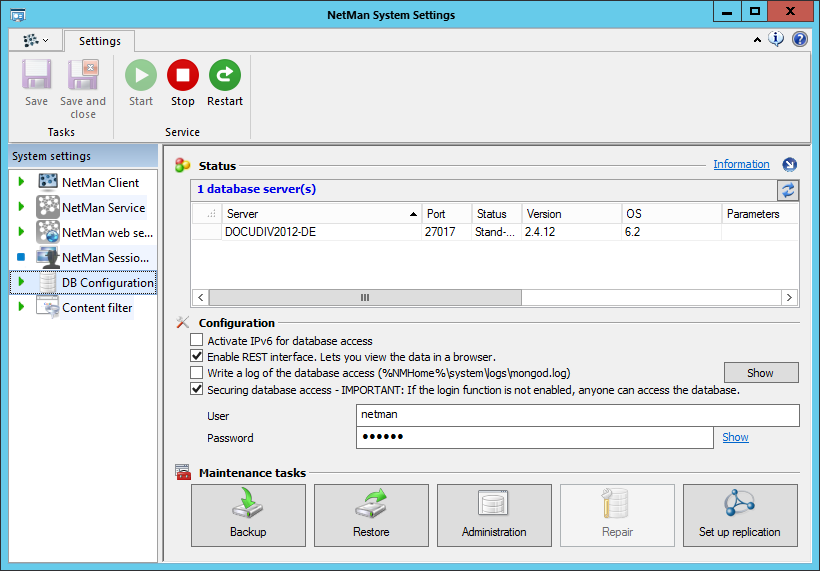Refresh the database server list
Image resolution: width=820 pixels, height=571 pixels.
click(788, 190)
